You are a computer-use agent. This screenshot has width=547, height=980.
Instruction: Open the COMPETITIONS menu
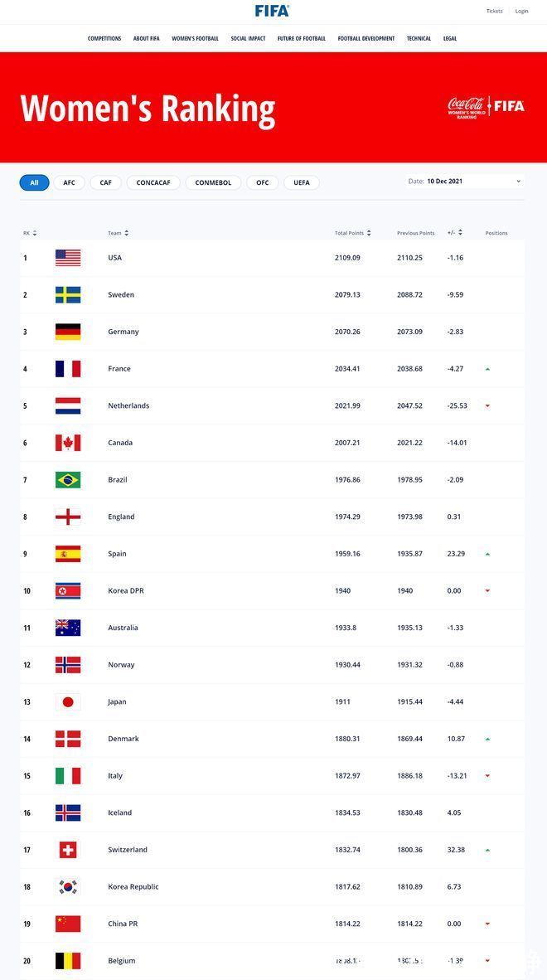coord(104,38)
